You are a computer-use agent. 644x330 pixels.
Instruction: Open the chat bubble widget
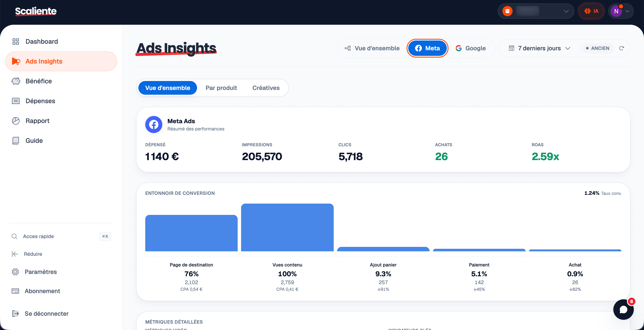coord(624,310)
